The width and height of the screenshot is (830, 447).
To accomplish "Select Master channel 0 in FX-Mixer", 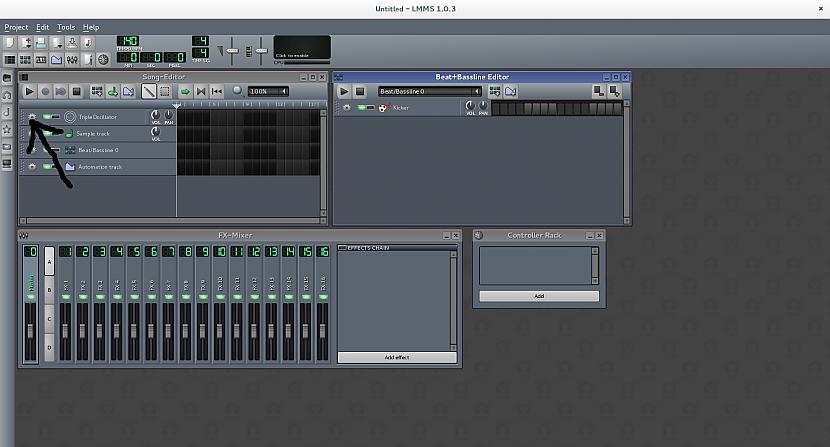I will [x=31, y=303].
